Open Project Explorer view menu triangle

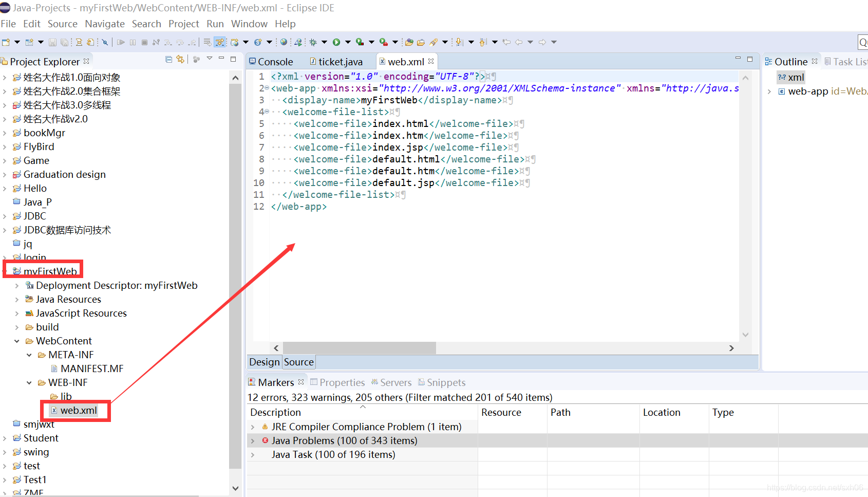pos(210,59)
